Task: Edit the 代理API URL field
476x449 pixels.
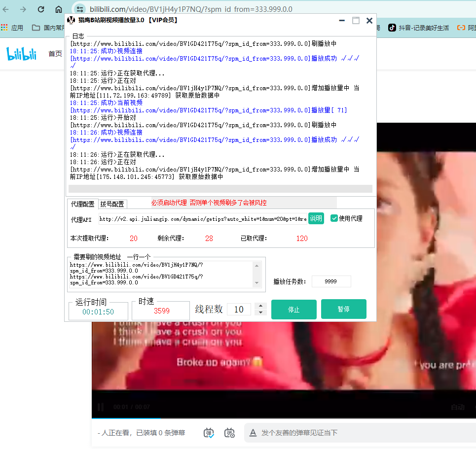Action: coord(203,219)
